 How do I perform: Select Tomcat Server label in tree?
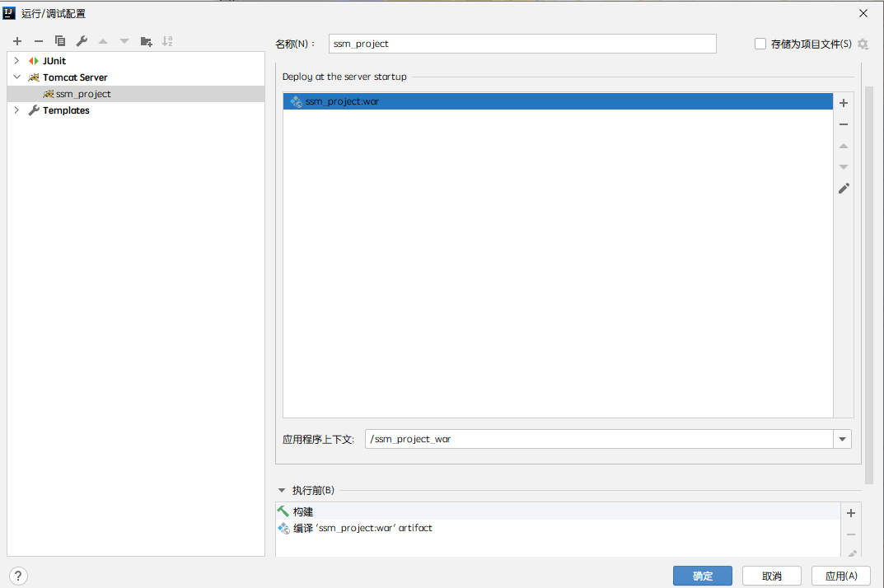pos(75,77)
